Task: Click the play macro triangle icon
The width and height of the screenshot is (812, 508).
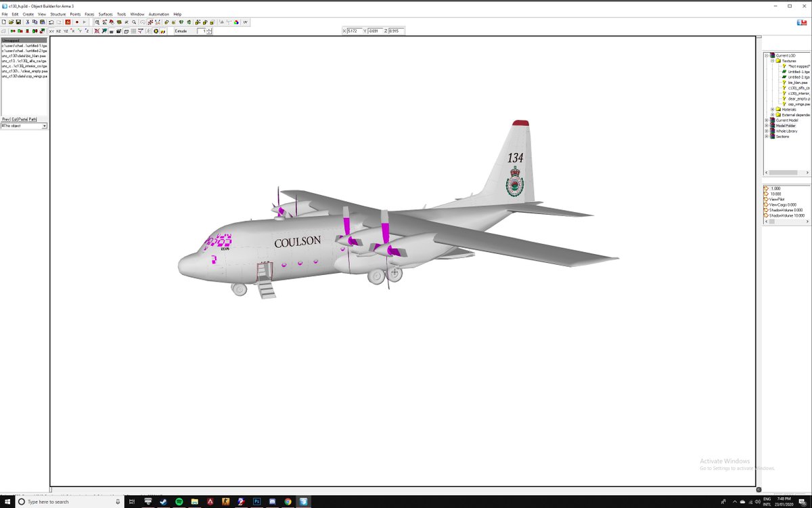Action: (x=85, y=22)
